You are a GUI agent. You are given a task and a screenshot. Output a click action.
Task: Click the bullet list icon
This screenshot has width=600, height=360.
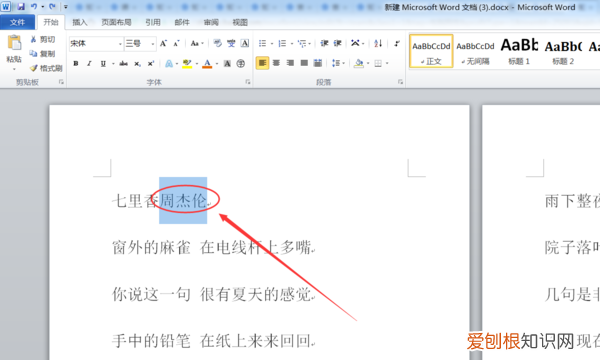coord(262,43)
